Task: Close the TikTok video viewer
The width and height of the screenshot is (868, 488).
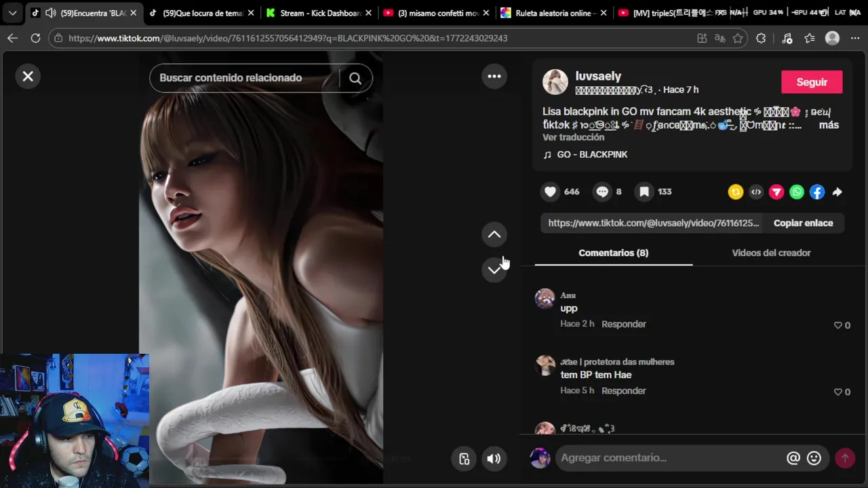Action: [28, 77]
